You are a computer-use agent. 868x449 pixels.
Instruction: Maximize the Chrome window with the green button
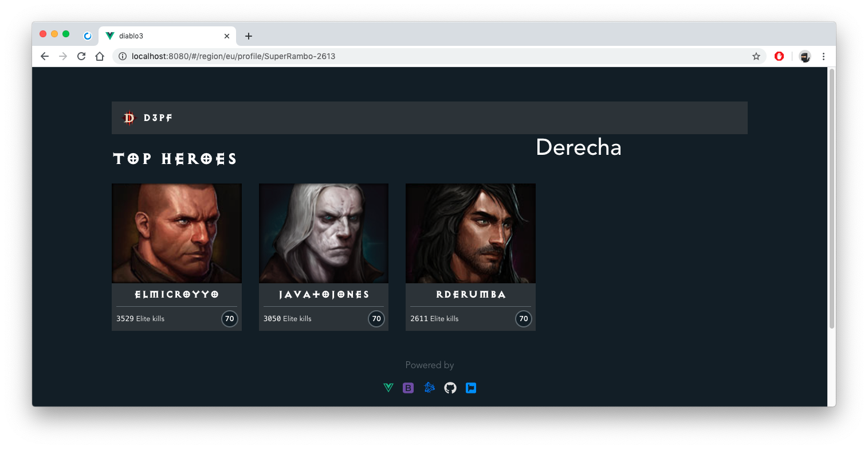[66, 34]
